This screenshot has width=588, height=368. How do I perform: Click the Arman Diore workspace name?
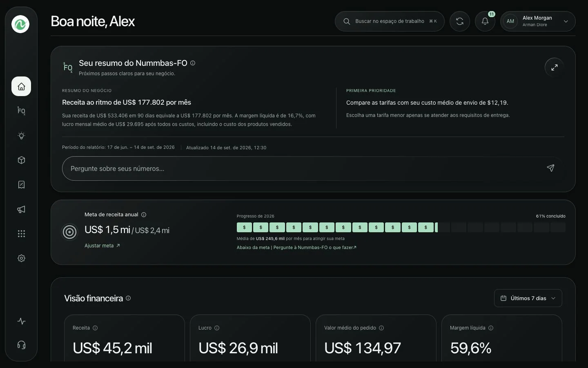click(535, 25)
